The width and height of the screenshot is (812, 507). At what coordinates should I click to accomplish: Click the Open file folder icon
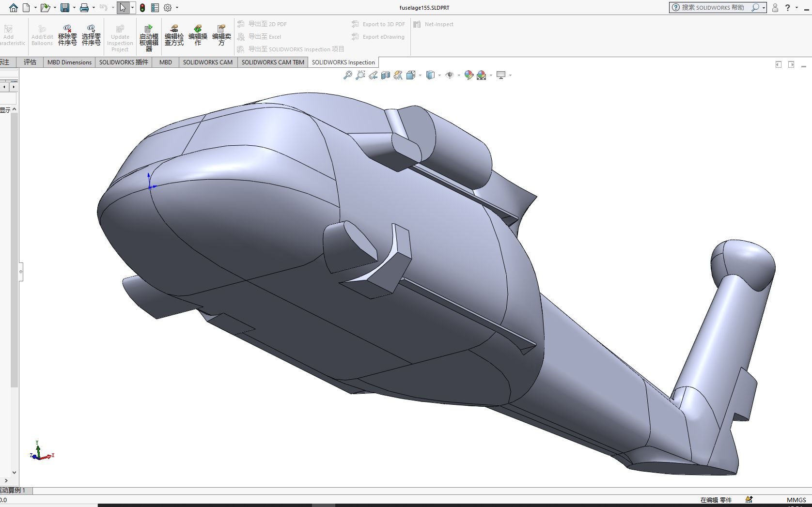click(45, 8)
